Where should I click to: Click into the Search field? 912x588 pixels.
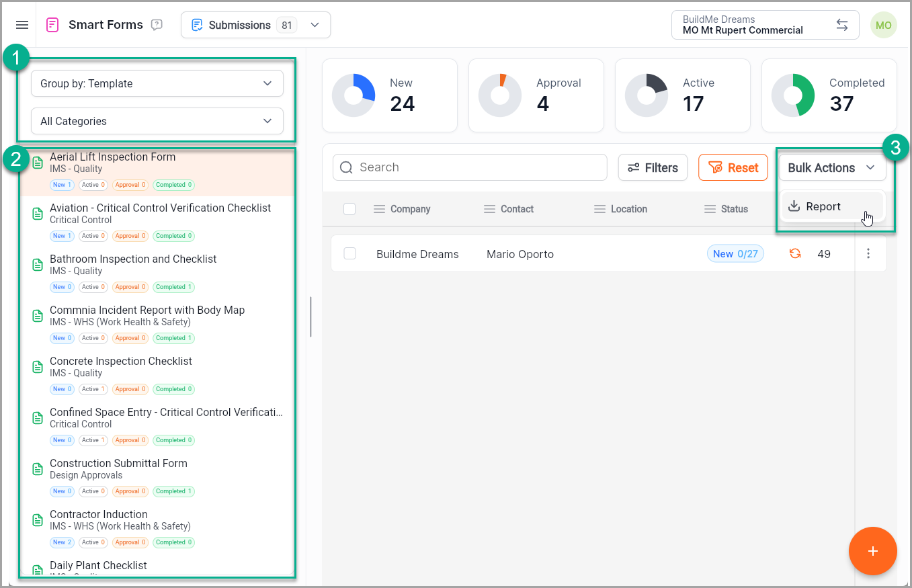coord(470,167)
